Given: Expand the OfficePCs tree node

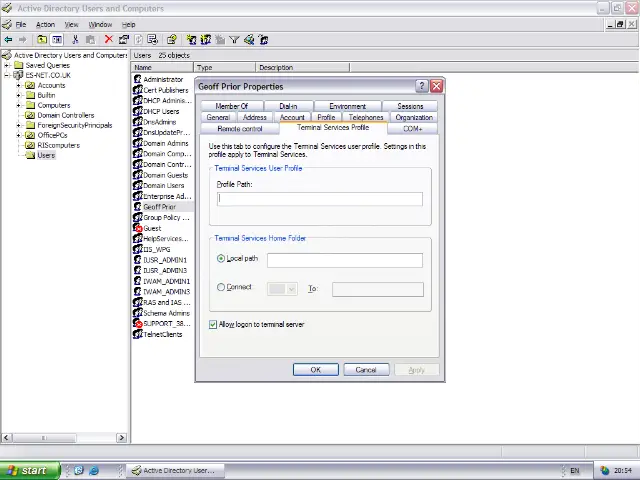Looking at the screenshot, I should (18, 135).
